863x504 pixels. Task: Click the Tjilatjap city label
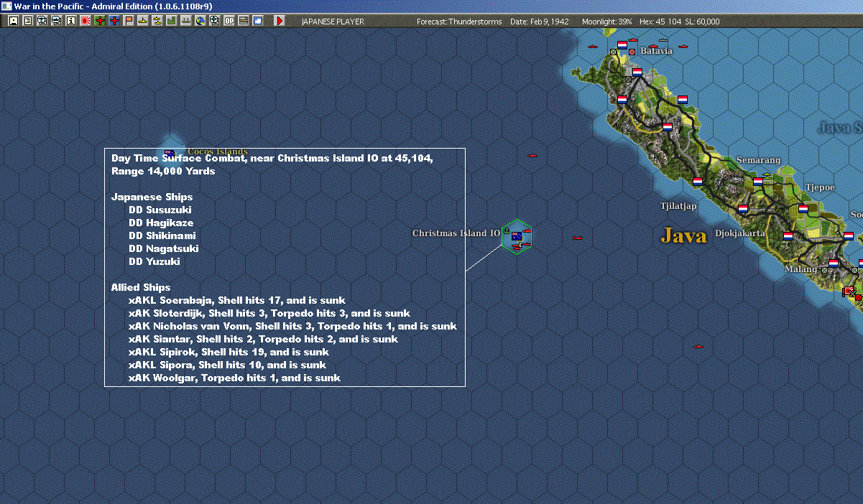click(678, 206)
